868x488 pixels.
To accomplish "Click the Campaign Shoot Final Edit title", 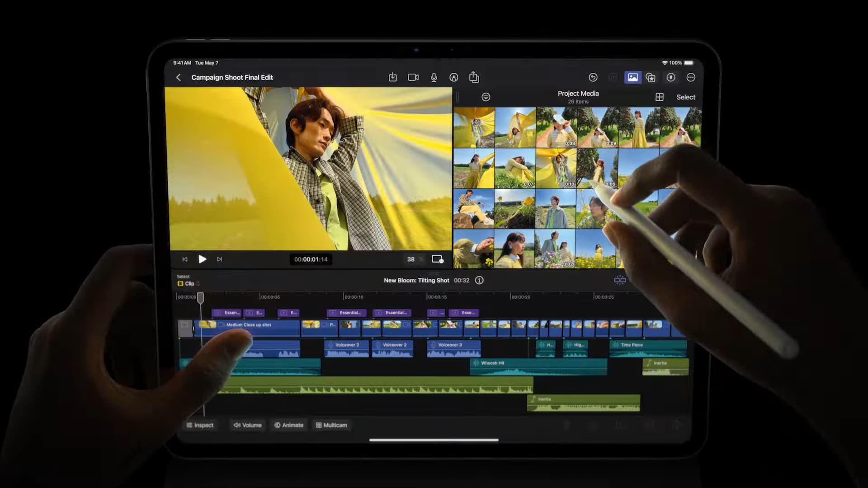I will pyautogui.click(x=232, y=77).
